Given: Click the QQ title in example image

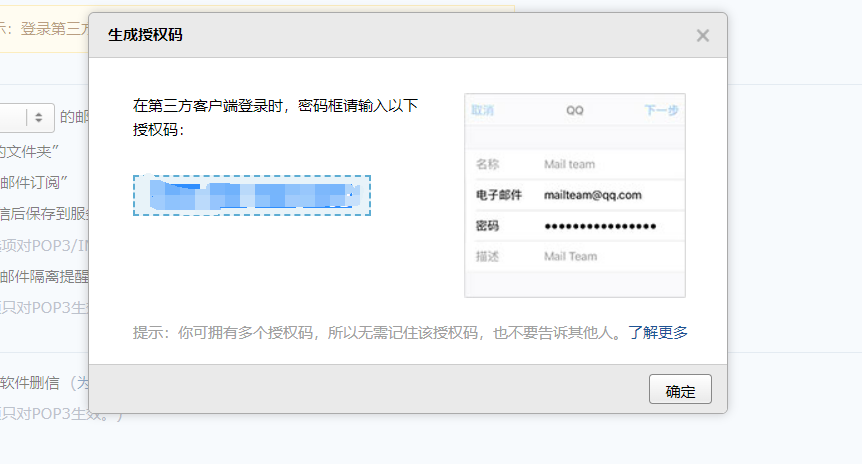Looking at the screenshot, I should 575,111.
